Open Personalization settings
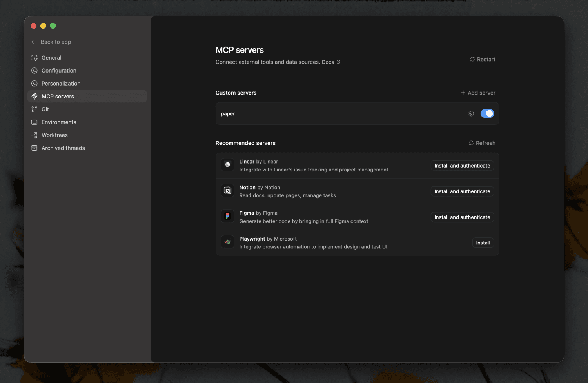 coord(87,84)
